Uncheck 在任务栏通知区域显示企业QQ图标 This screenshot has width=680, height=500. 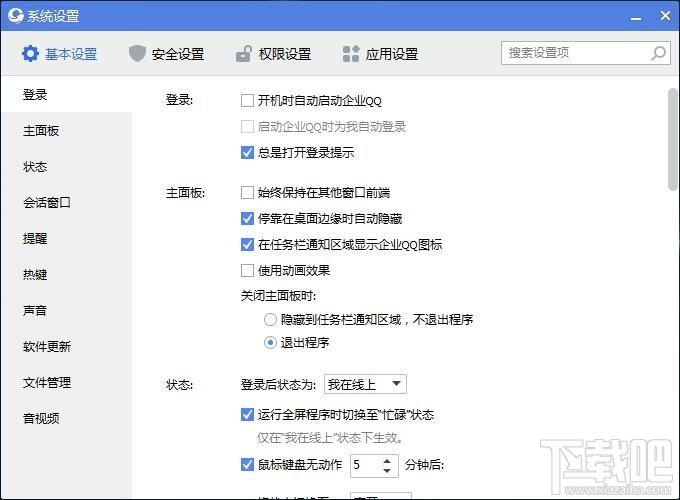[247, 245]
